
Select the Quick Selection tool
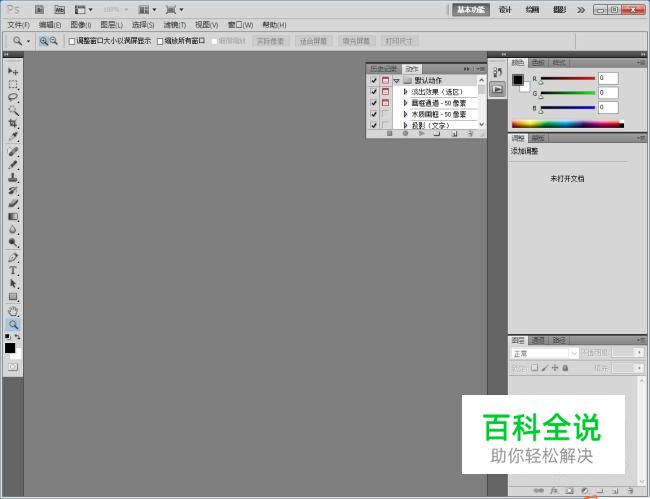pos(12,110)
